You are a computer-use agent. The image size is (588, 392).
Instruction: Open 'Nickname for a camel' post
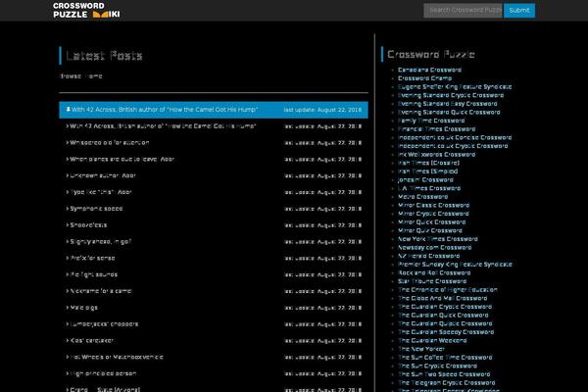(101, 291)
